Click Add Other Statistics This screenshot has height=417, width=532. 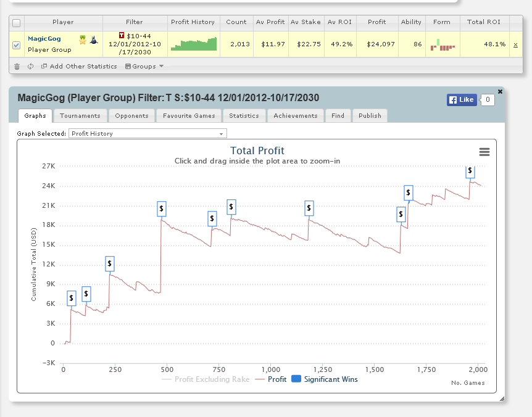click(79, 67)
